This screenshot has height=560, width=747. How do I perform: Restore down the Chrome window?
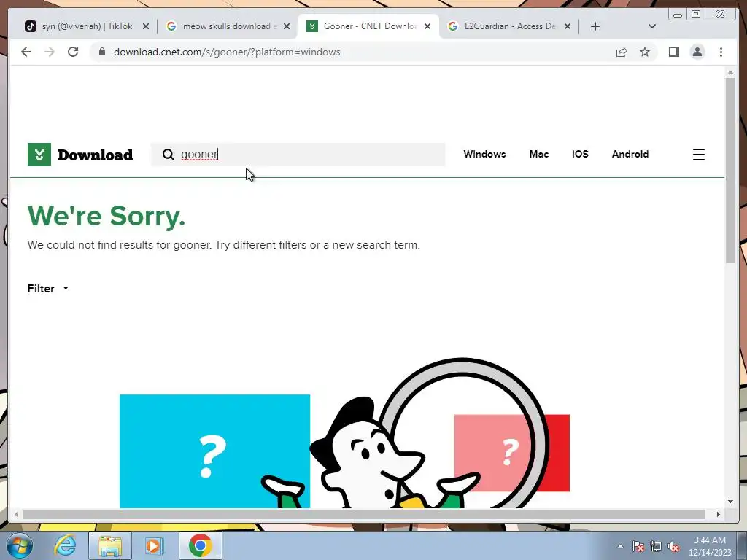696,15
